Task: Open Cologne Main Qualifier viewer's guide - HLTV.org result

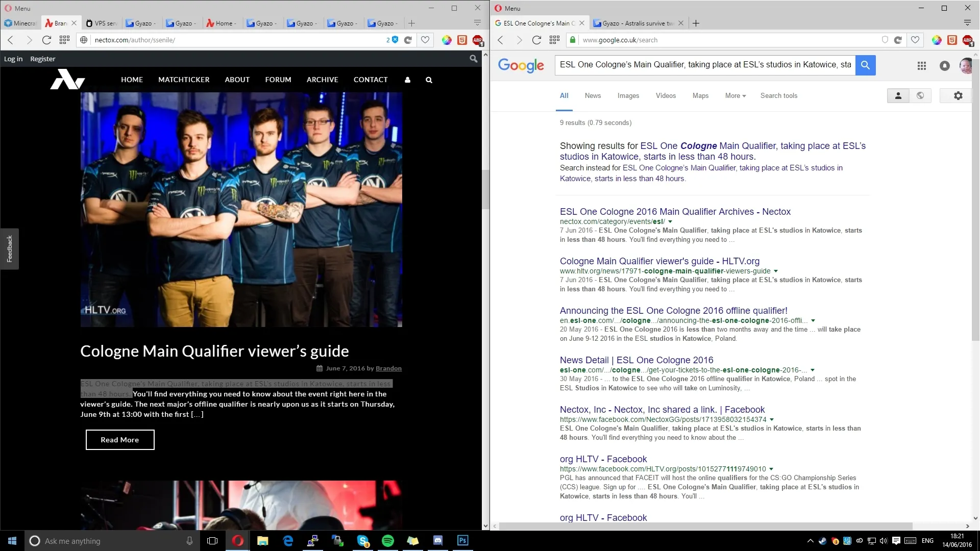Action: coord(659,261)
